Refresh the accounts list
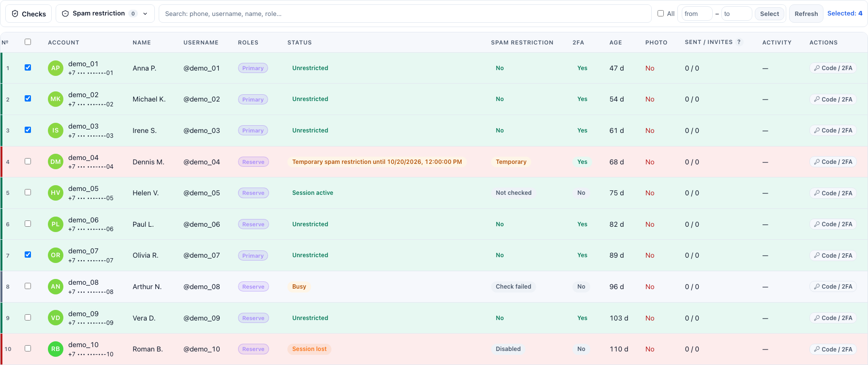The width and height of the screenshot is (868, 365). pos(806,14)
